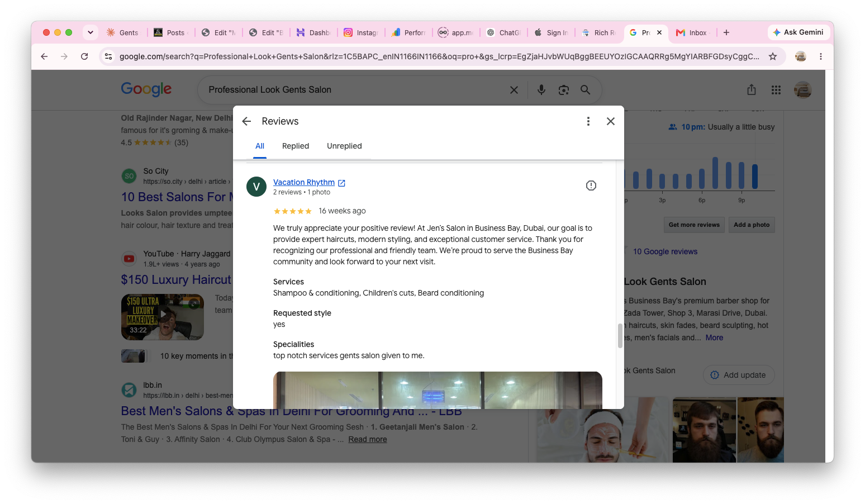
Task: Open the facial treatment business photo
Action: (602, 430)
